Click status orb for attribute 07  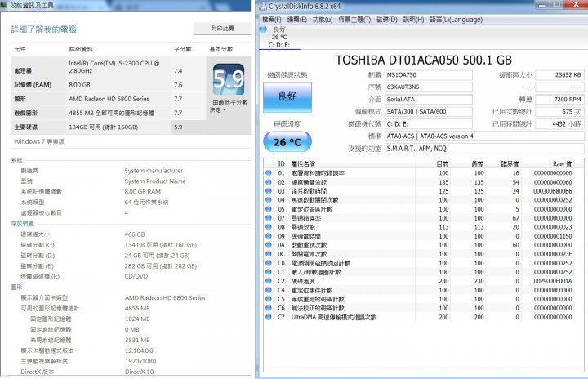click(269, 218)
